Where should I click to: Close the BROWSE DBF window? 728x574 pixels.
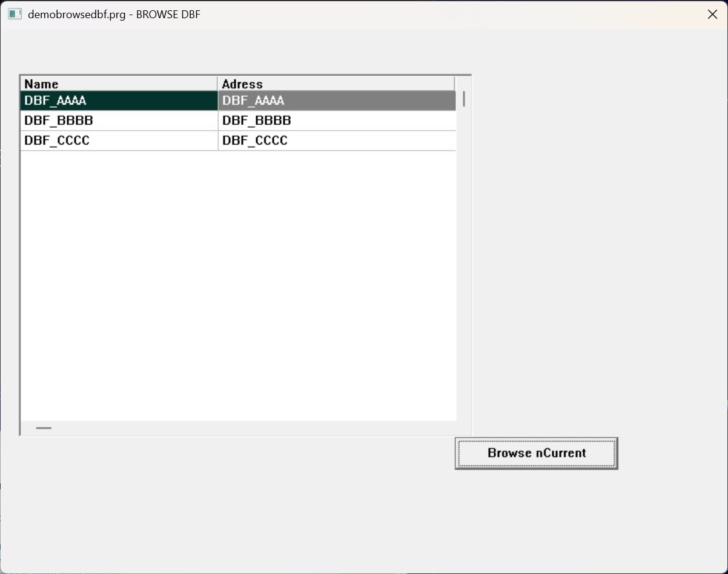pyautogui.click(x=712, y=15)
